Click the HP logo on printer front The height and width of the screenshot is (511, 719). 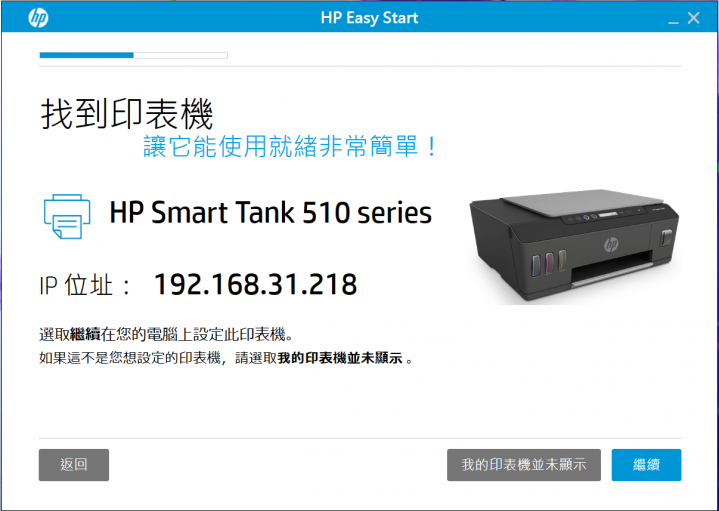coord(611,244)
